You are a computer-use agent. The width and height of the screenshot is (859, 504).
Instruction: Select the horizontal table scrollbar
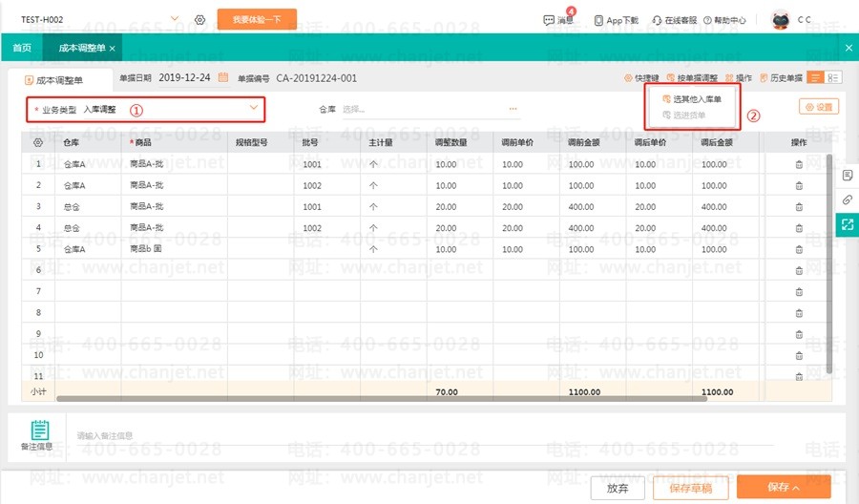coord(381,399)
